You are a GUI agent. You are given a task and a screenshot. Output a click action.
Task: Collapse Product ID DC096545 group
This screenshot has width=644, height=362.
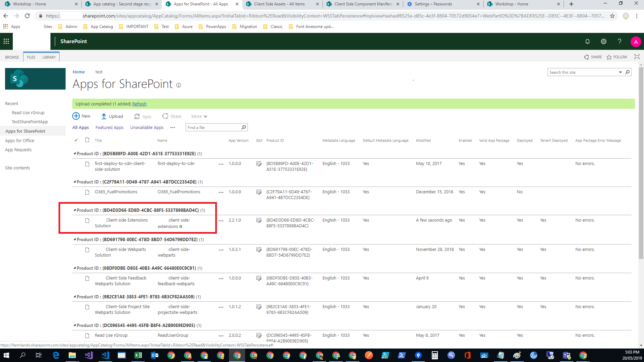coord(75,325)
